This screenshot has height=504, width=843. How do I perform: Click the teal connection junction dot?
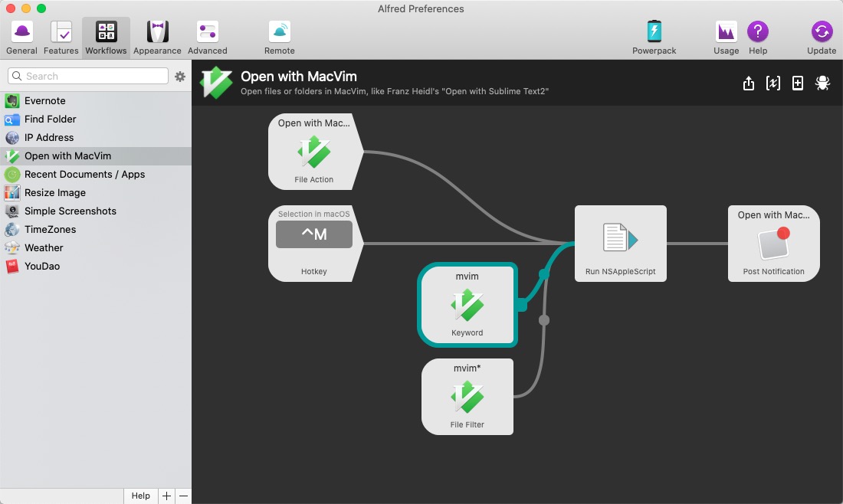click(x=544, y=274)
